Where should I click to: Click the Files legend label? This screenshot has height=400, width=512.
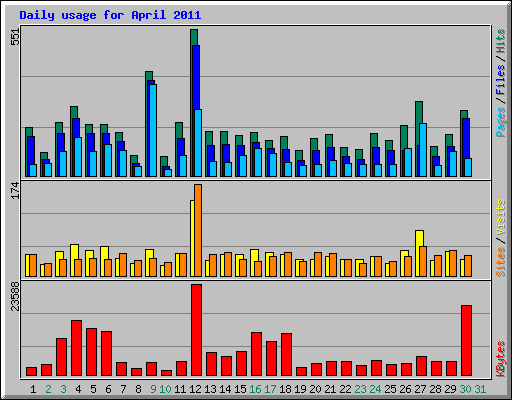click(501, 80)
